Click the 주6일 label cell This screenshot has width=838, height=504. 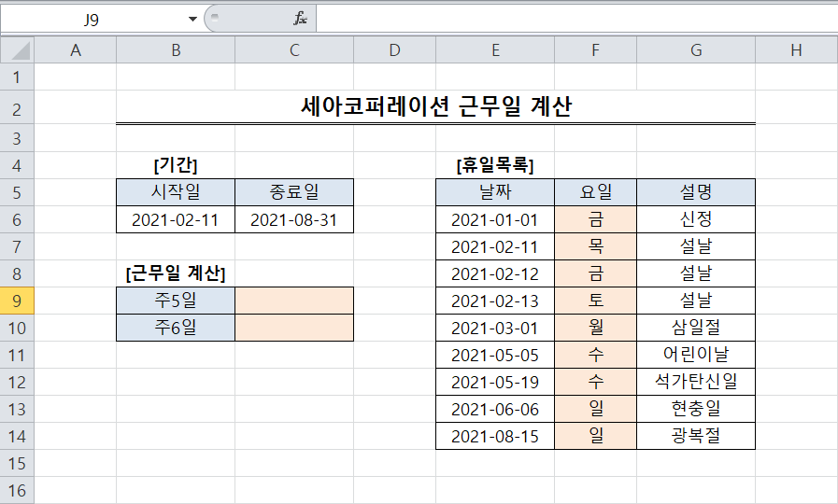(176, 328)
